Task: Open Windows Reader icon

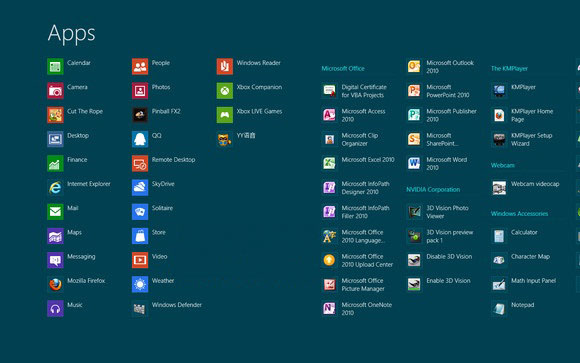Action: 225,67
